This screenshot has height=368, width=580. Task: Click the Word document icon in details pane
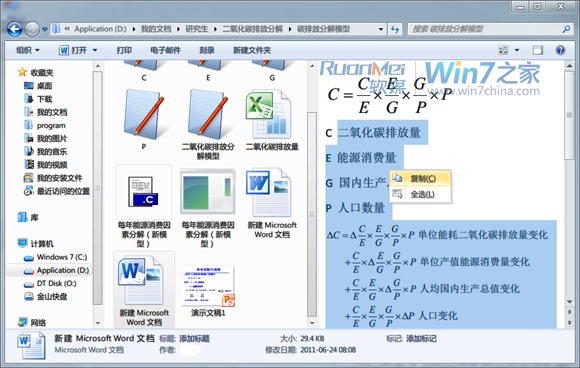(31, 345)
